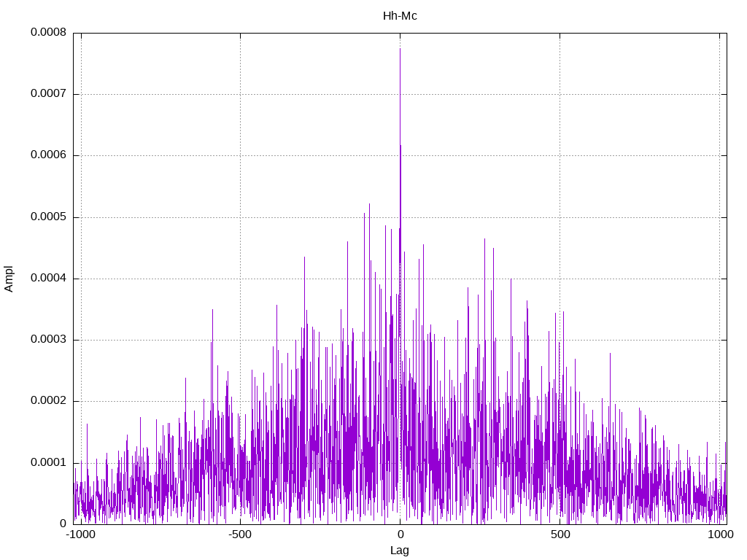Click the y-axis value 0.0008
Screen dimensions: 747x560
pyautogui.click(x=48, y=32)
